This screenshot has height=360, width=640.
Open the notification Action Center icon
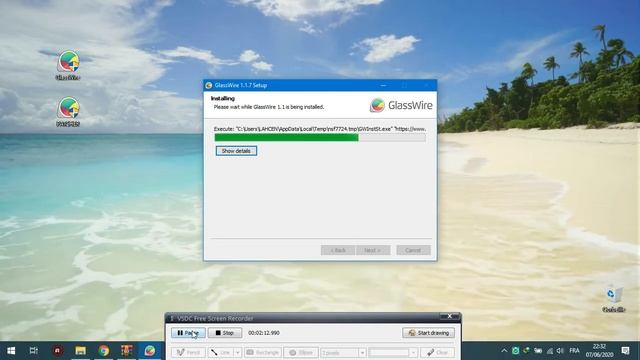pos(625,351)
